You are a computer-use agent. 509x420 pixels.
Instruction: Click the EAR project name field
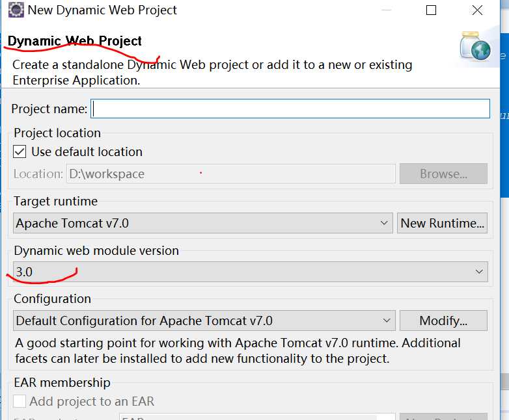click(x=257, y=417)
